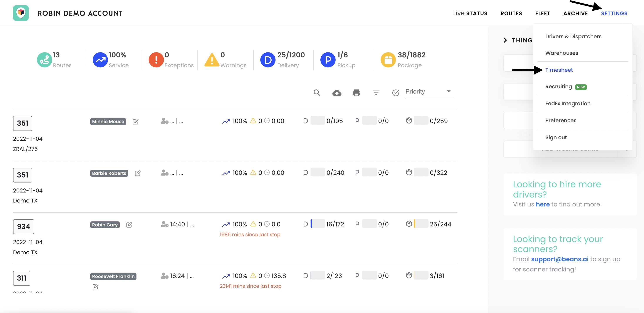The height and width of the screenshot is (313, 644).
Task: Click the Beans app logo
Action: pos(21,13)
